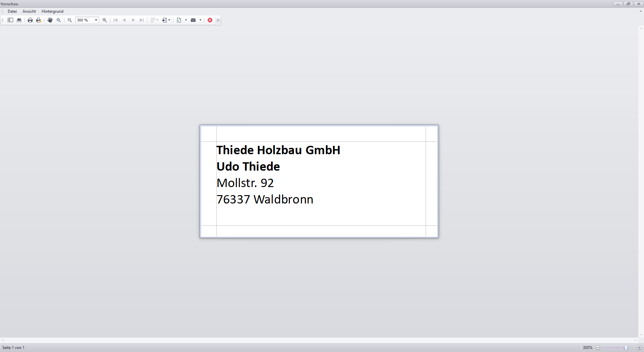Click the status bar zoom slider handle
Screen dimensions: 644x352
(x=626, y=348)
